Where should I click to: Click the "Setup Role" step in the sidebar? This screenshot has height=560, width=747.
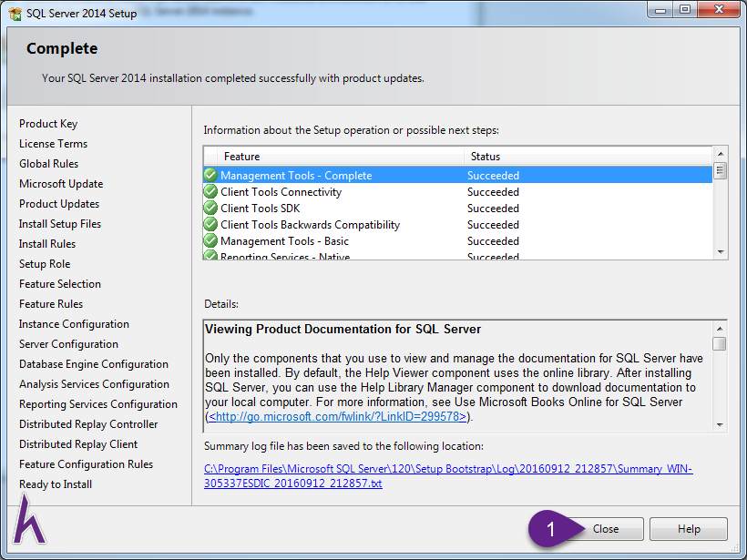click(x=45, y=264)
